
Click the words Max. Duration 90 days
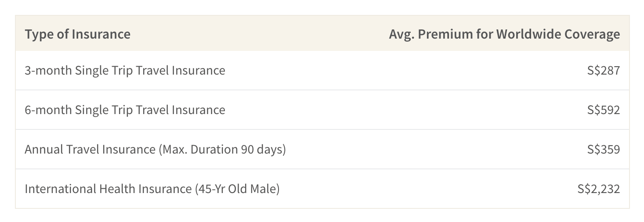(223, 150)
